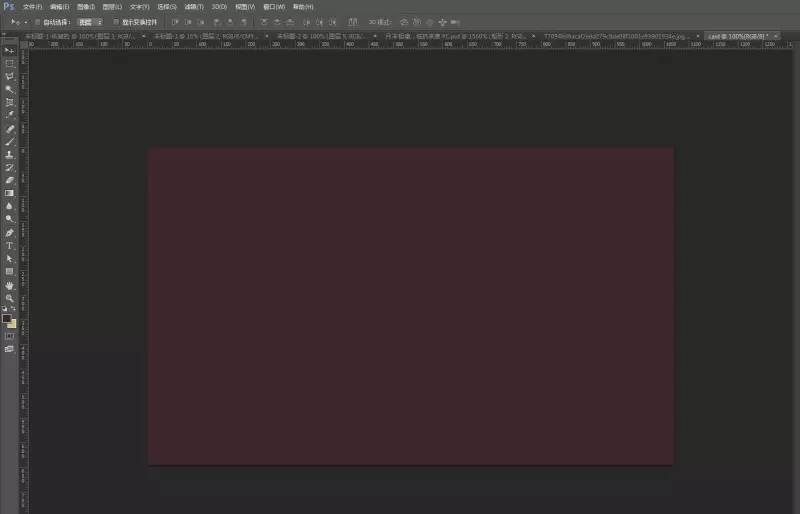
Task: Open the 文字(Y) menu
Action: (140, 7)
